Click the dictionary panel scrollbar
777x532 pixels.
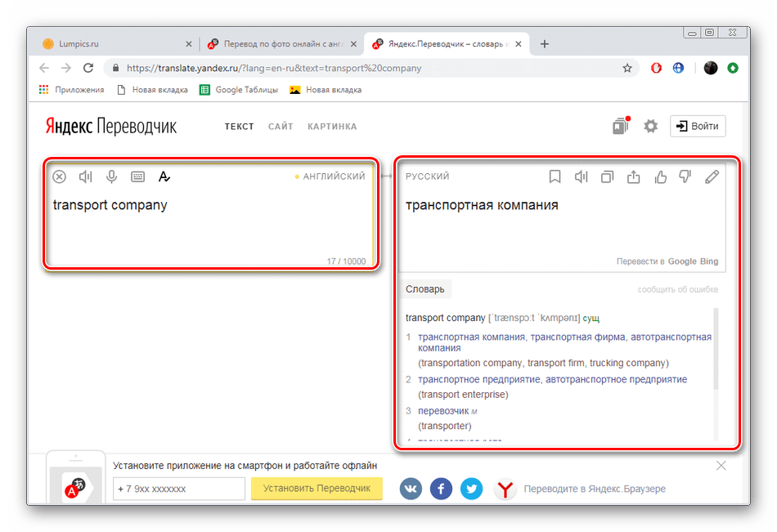(x=716, y=349)
